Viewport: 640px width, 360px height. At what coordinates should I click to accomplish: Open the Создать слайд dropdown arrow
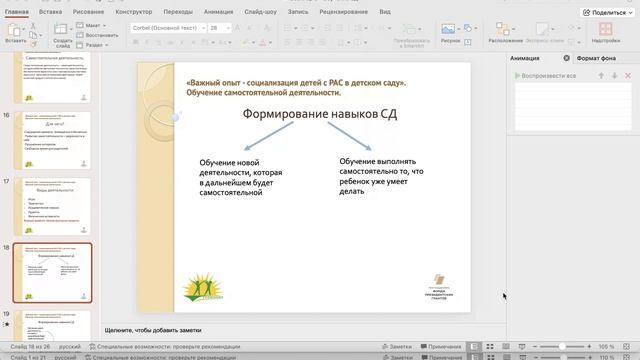pos(71,29)
